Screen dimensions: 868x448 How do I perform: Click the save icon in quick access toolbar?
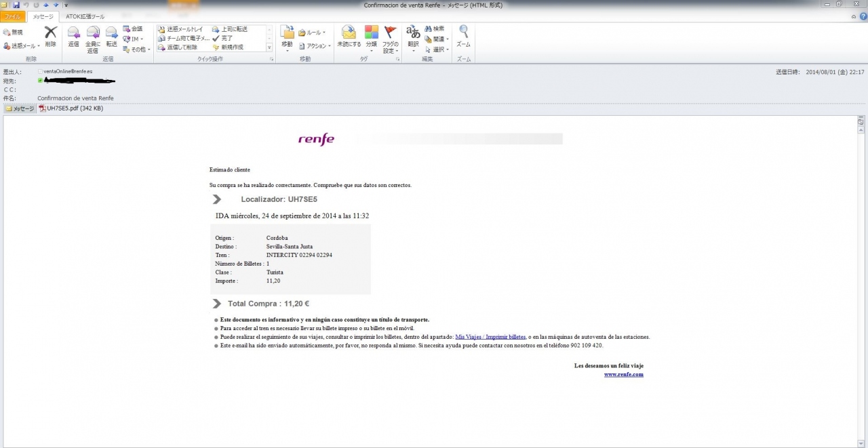16,5
